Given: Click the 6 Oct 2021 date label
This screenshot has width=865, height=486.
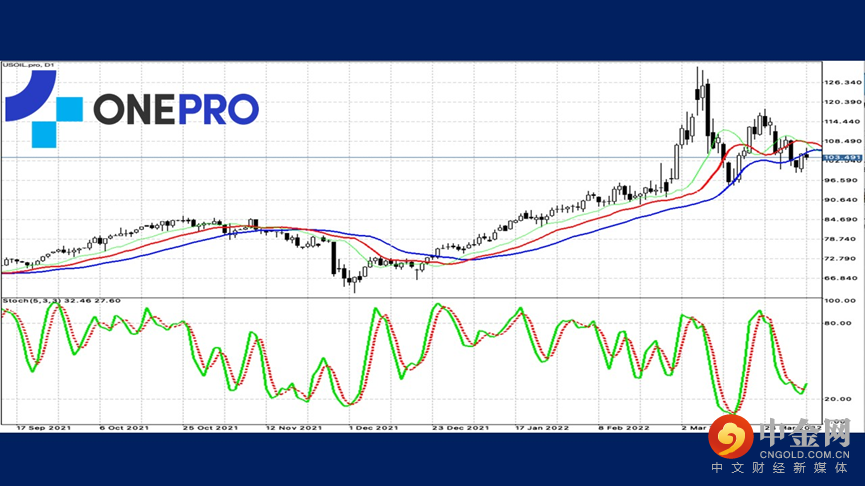Looking at the screenshot, I should 124,428.
